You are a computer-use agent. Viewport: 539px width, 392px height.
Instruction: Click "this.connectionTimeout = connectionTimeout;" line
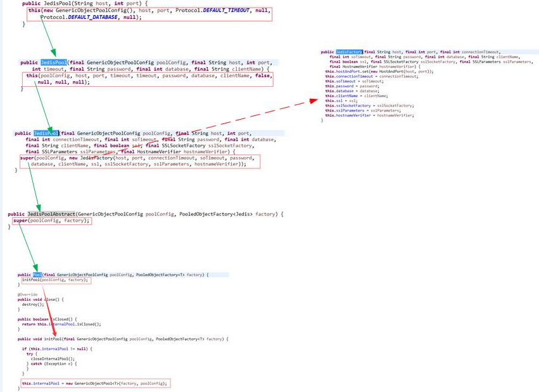[x=372, y=76]
